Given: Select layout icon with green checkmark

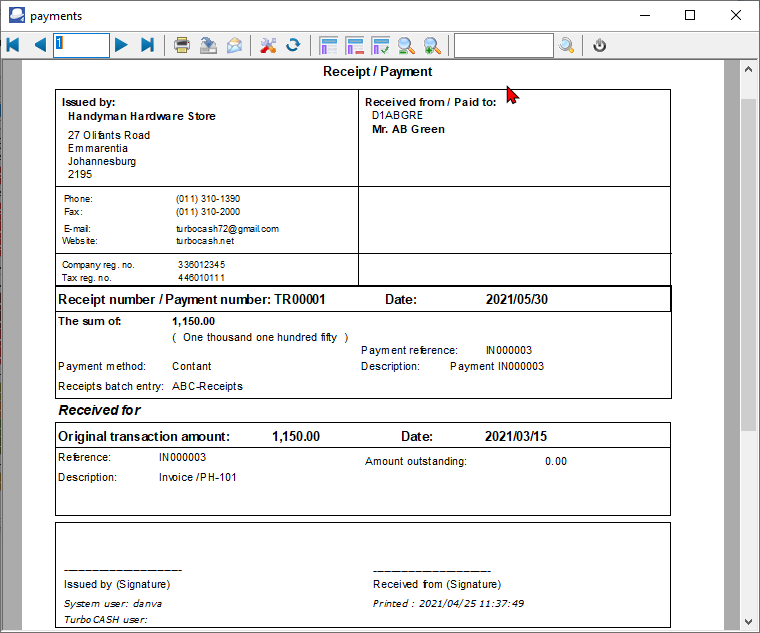Looking at the screenshot, I should coord(380,45).
